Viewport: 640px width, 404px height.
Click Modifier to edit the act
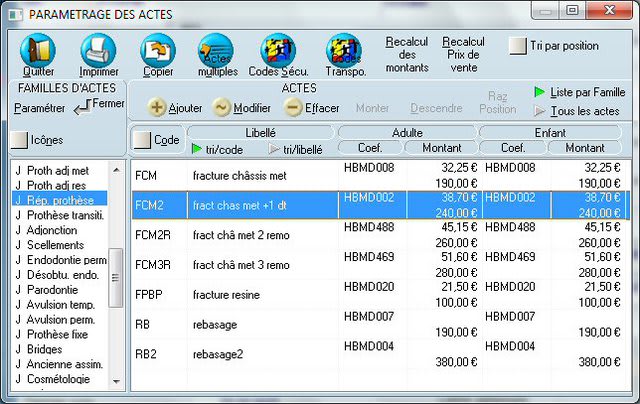pyautogui.click(x=222, y=108)
